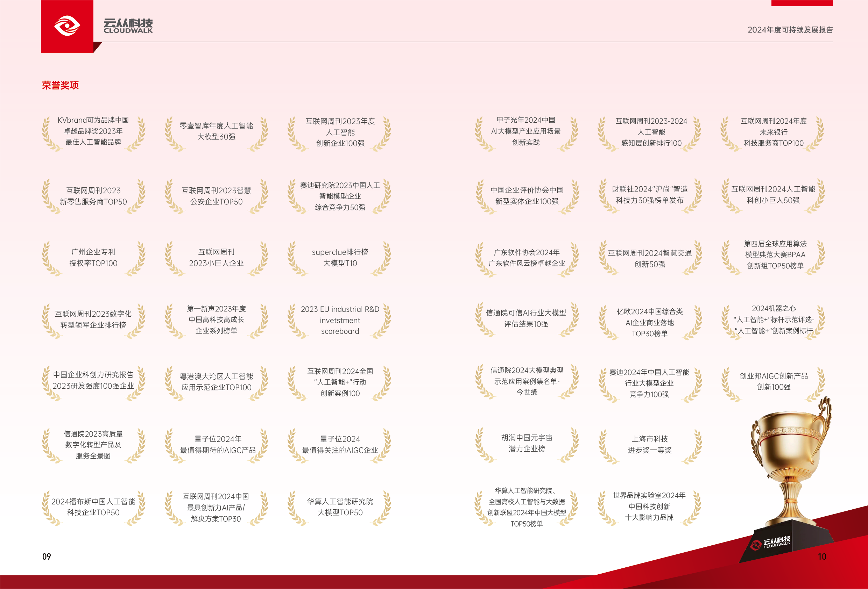The width and height of the screenshot is (868, 589).
Task: Click the 云从科技 CLOUDWALK header wordmark
Action: (x=128, y=26)
